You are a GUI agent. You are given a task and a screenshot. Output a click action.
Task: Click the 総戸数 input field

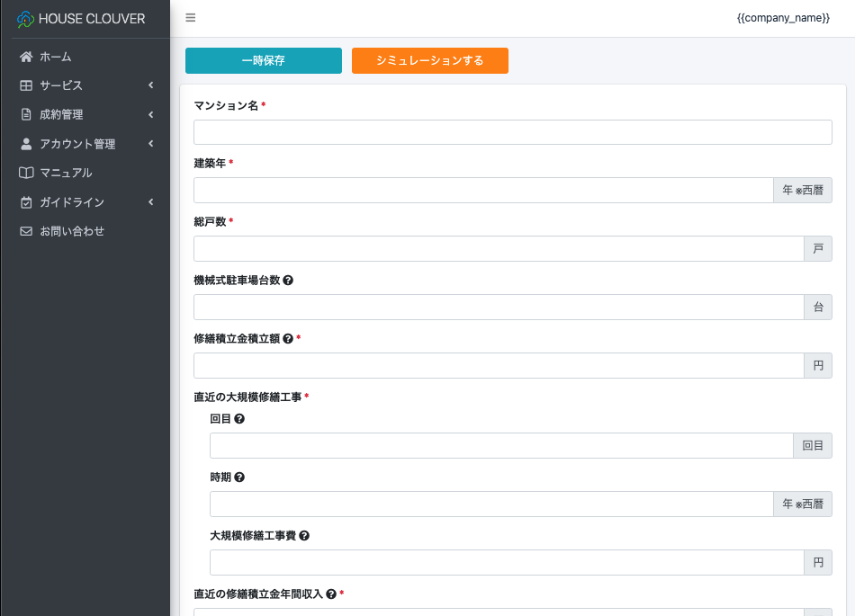pos(498,249)
